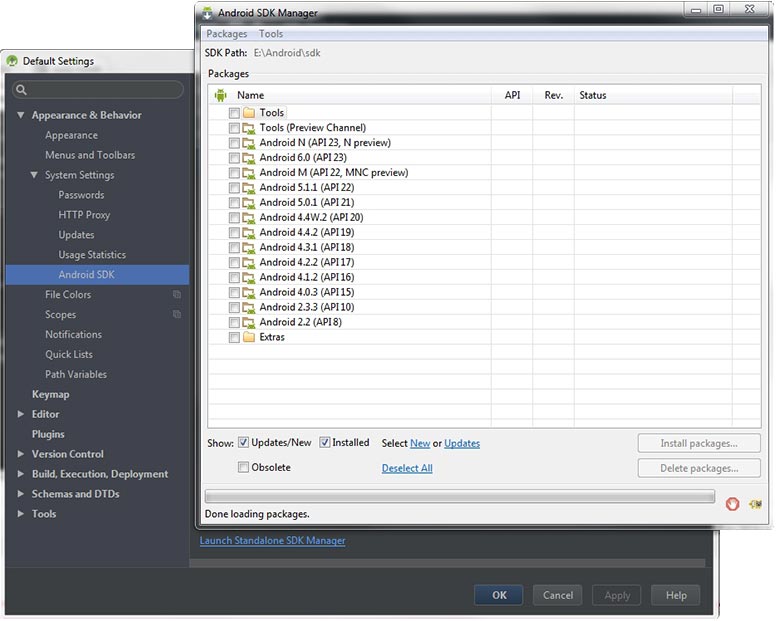Click the package icon beside Android 4.1.2 (API 16)
This screenshot has height=621, width=776.
tap(248, 278)
